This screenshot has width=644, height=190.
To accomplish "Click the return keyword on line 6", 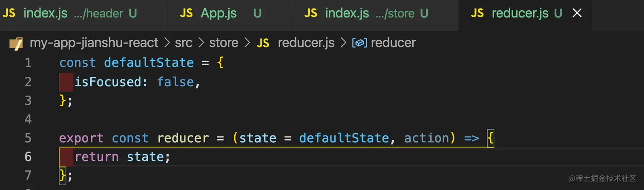I will pyautogui.click(x=97, y=157).
